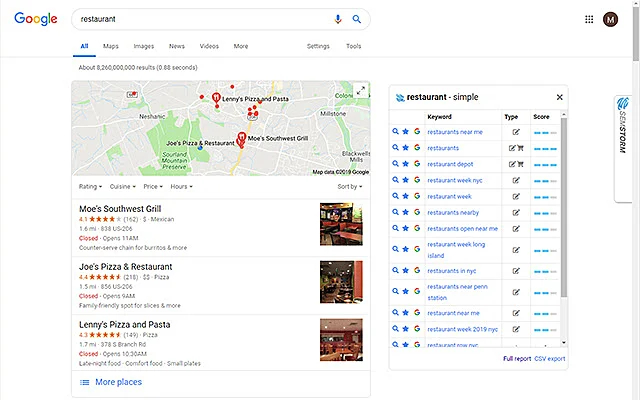The width and height of the screenshot is (640, 400).
Task: Click the keyword panel scrollbar down arrow
Action: [564, 342]
